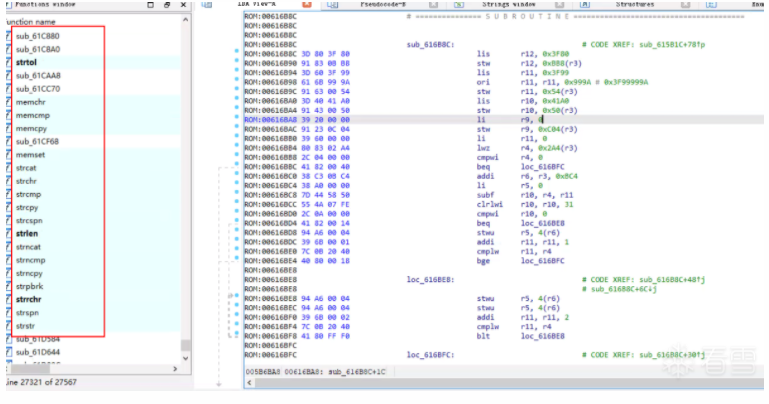The height and width of the screenshot is (404, 769).
Task: Open the Strings window tab
Action: [x=509, y=4]
